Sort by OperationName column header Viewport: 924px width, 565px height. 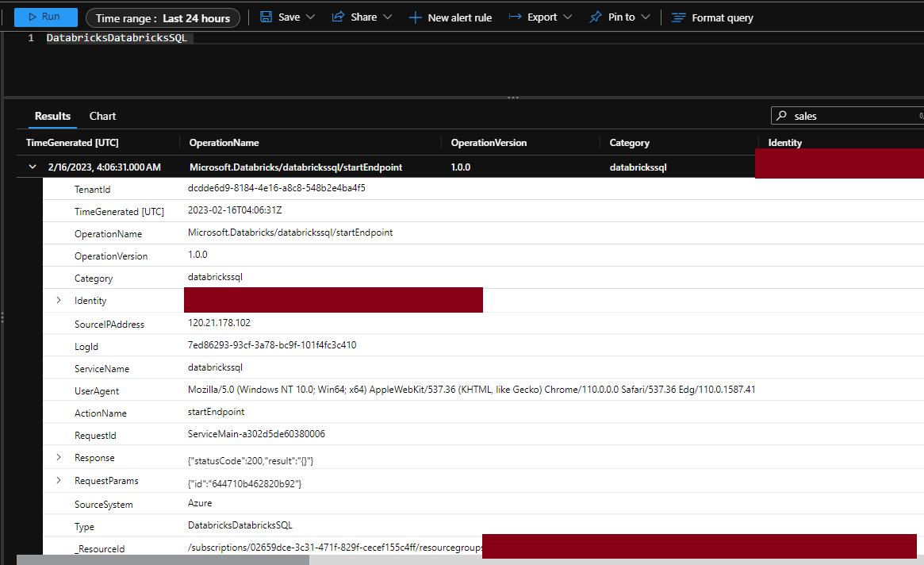pos(224,143)
